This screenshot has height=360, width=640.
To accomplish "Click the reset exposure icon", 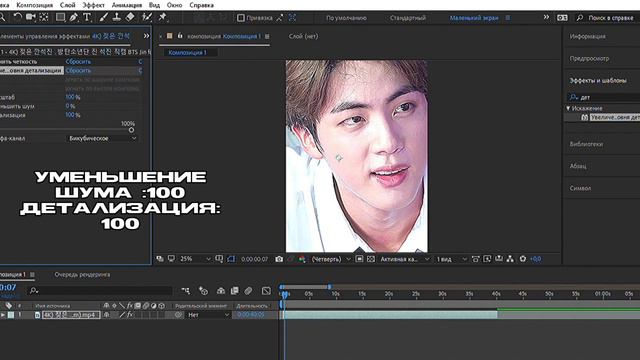I will point(523,259).
